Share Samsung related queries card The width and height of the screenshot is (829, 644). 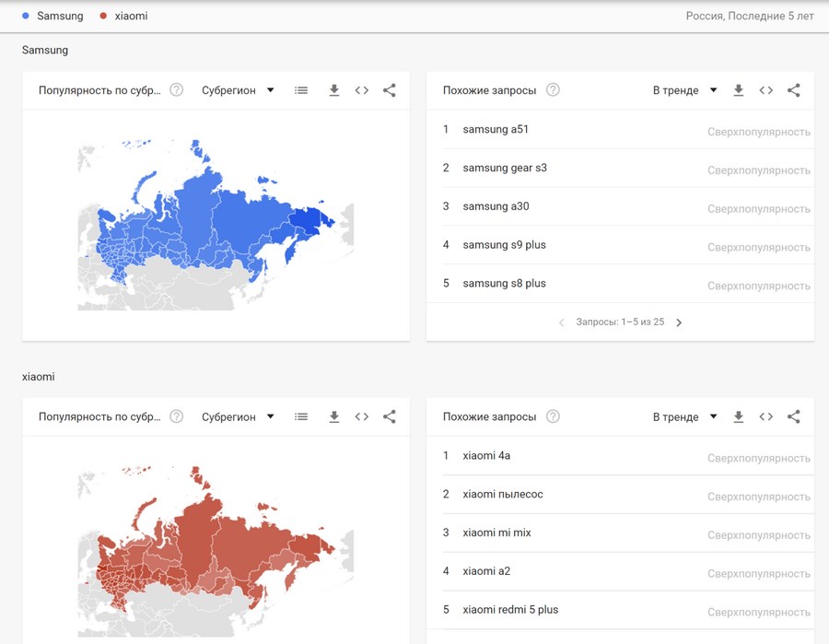(794, 90)
